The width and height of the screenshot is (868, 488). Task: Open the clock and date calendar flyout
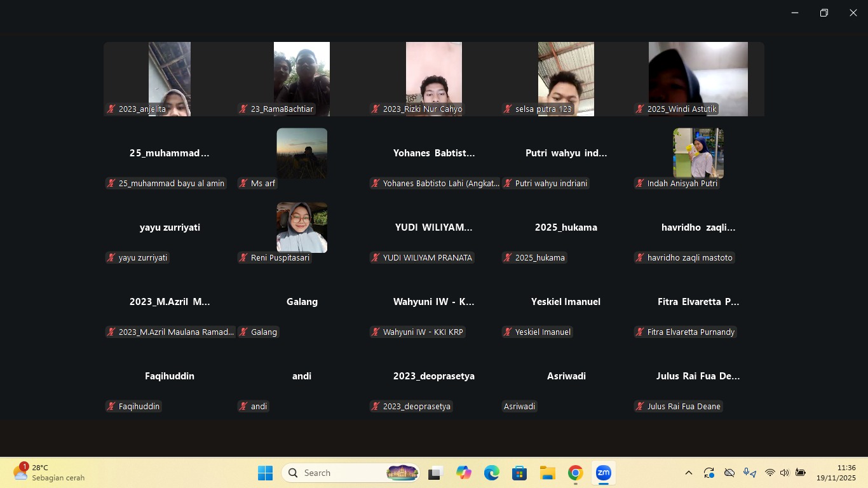click(836, 473)
